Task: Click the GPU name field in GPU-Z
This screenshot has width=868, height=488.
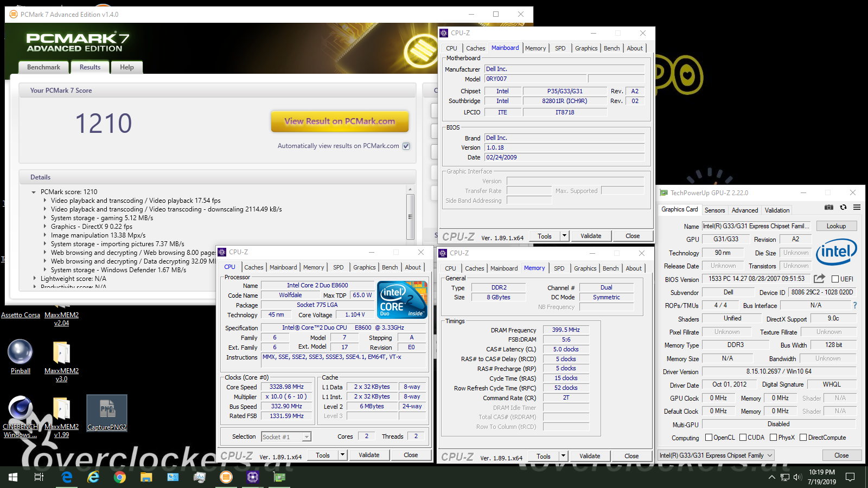Action: tap(757, 226)
